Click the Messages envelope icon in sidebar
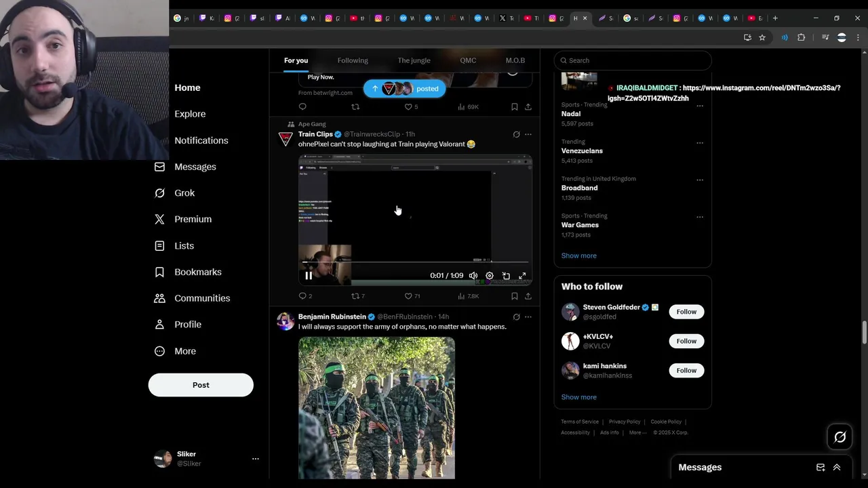 (x=159, y=167)
